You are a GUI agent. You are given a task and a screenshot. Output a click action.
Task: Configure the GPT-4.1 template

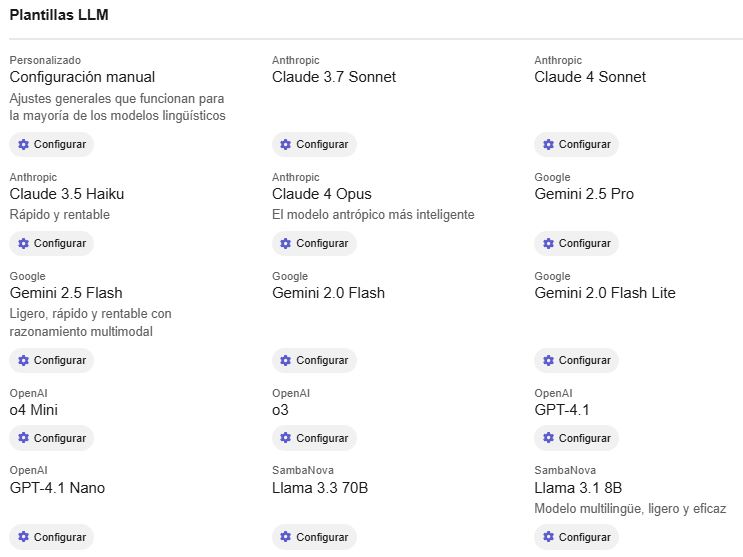[x=576, y=438]
